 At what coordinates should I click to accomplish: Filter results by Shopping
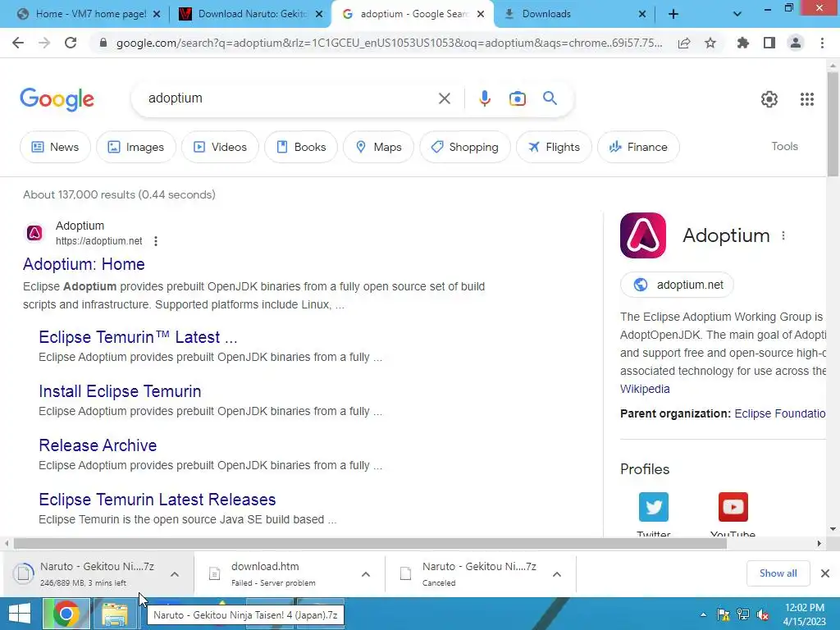tap(465, 147)
